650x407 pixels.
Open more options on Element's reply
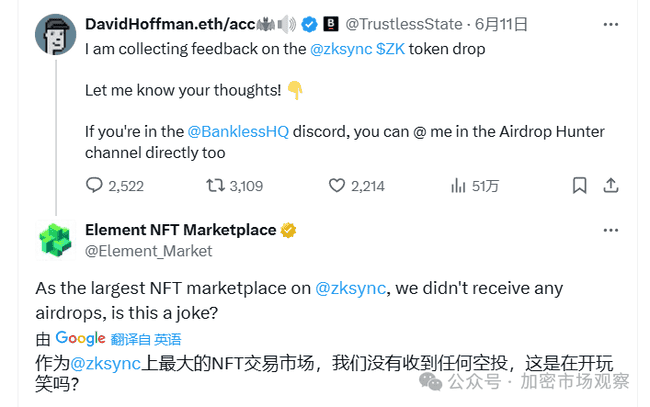610,230
